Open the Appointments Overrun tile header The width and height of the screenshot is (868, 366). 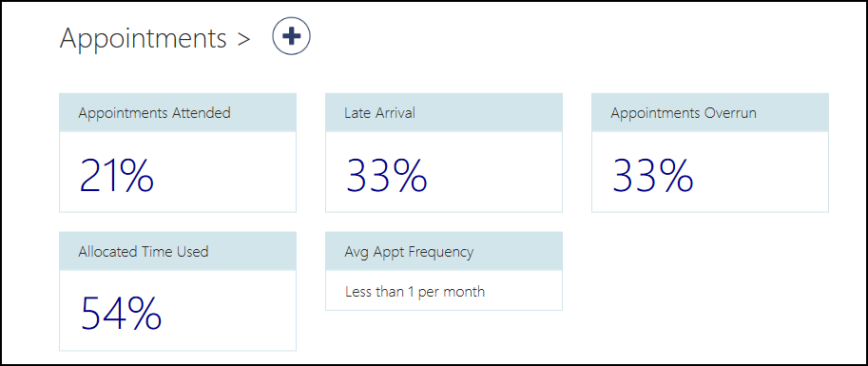pos(710,112)
